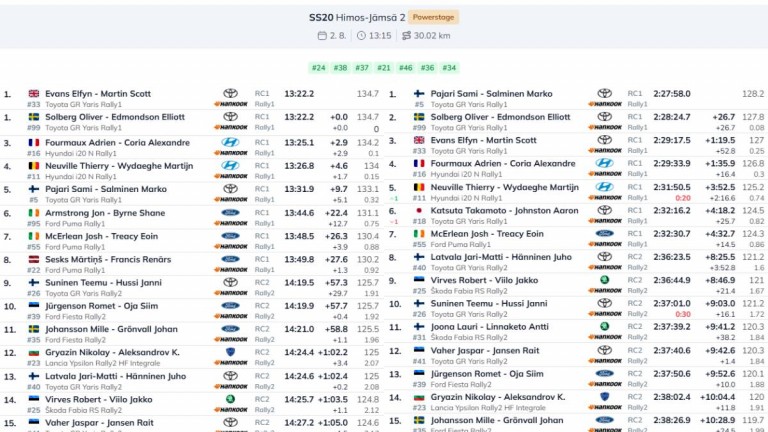Open stage result Solberg Oliver - Edmondson Elliott

pos(115,117)
